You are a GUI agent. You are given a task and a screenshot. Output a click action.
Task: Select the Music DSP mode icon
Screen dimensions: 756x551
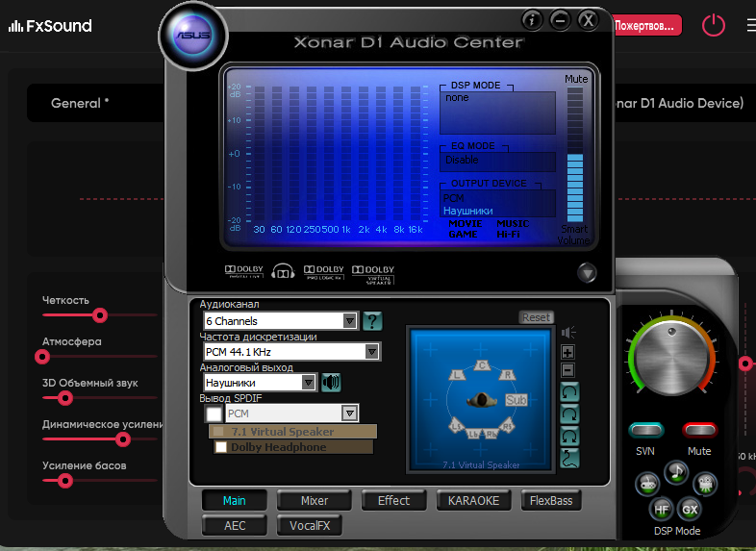[x=676, y=470]
